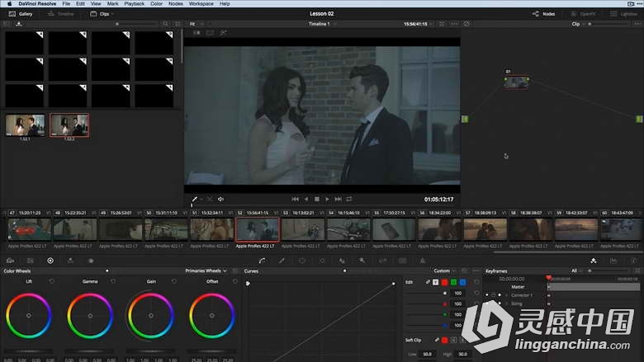
Task: Open the viewer Fit zoom dropdown
Action: [x=197, y=24]
